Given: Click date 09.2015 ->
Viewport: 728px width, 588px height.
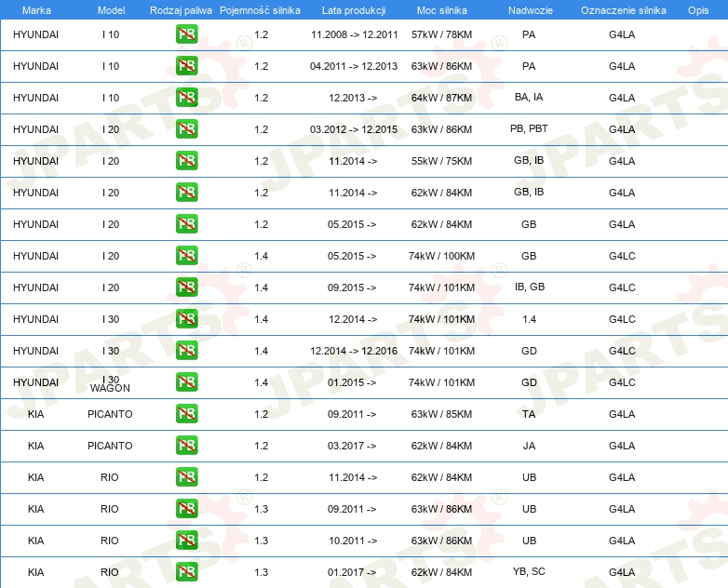Looking at the screenshot, I should [x=352, y=287].
